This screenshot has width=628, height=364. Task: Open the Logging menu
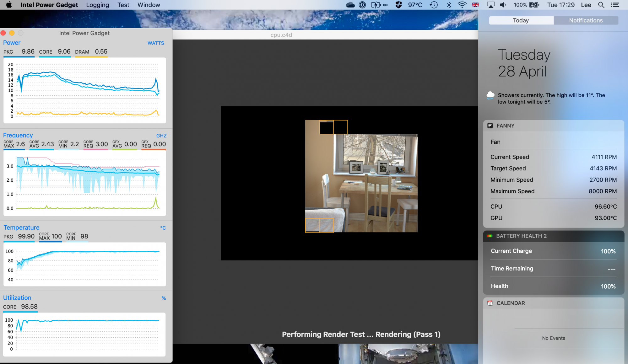click(x=97, y=5)
